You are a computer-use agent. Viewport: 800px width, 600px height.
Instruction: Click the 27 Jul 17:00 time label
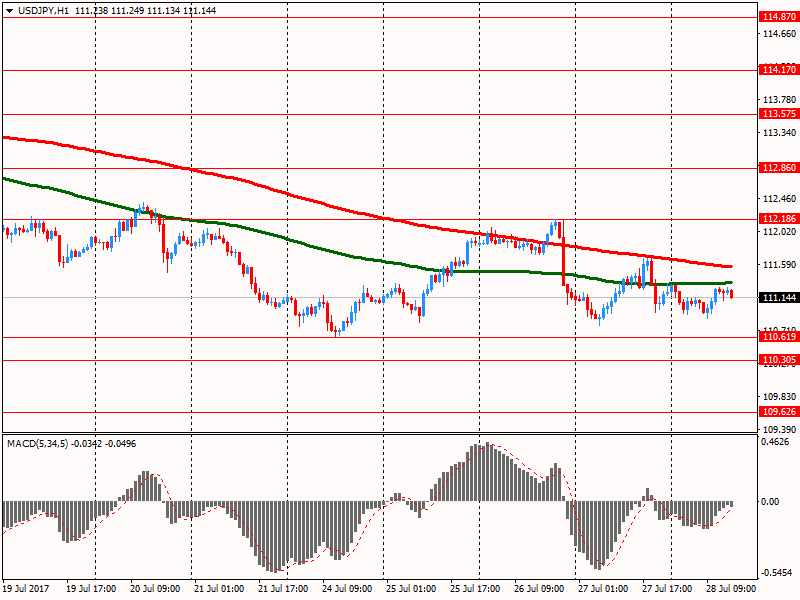[667, 589]
